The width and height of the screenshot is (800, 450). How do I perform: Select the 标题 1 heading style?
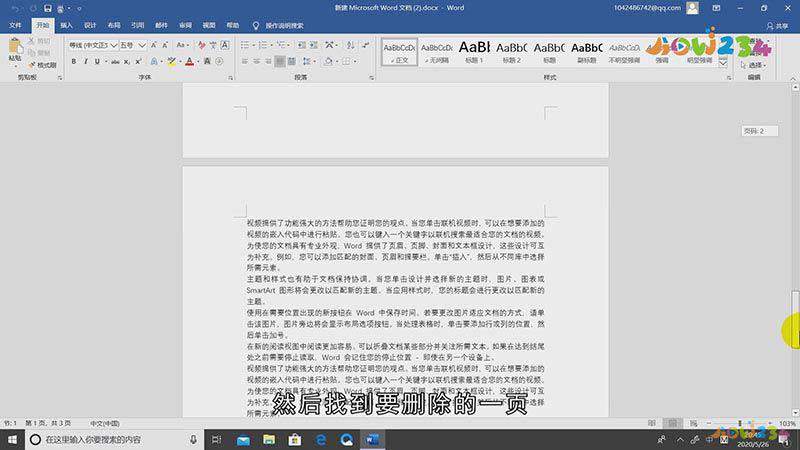[474, 52]
